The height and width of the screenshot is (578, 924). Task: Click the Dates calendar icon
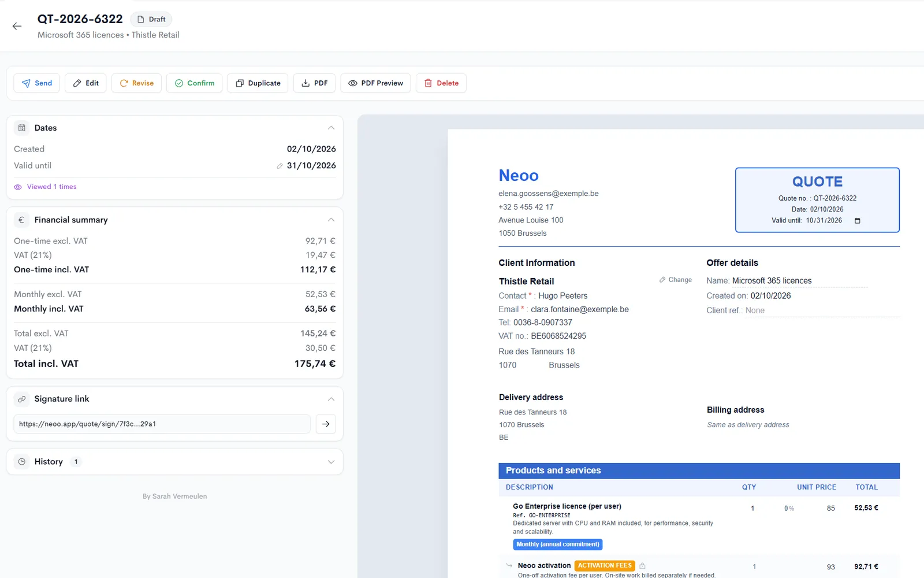tap(21, 128)
